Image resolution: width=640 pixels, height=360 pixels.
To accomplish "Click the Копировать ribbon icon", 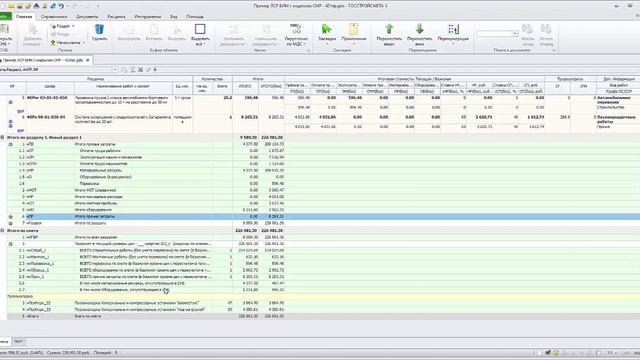I will [x=129, y=29].
